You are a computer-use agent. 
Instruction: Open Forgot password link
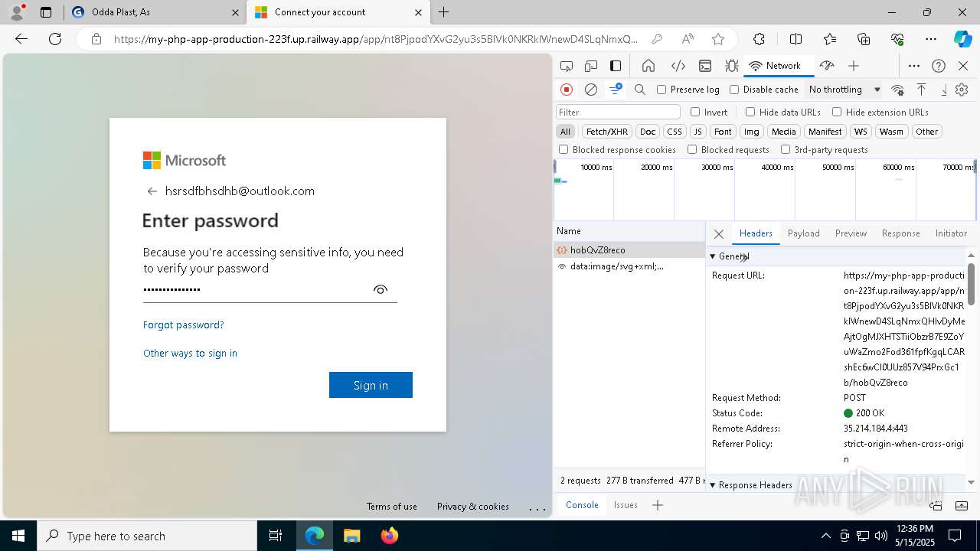[x=183, y=324]
